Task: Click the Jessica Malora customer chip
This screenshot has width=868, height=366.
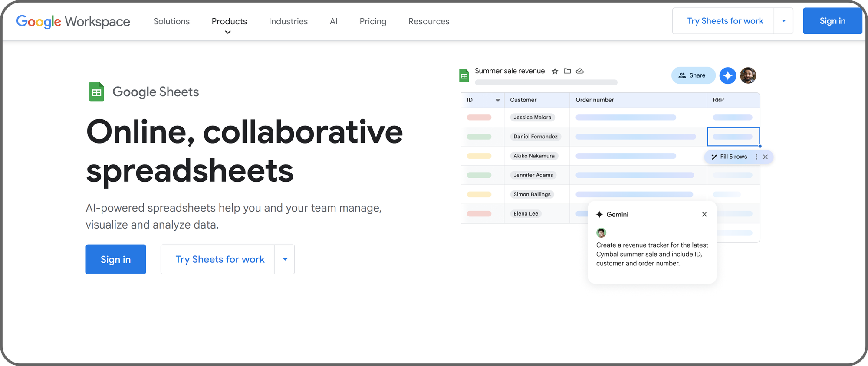Action: [532, 118]
